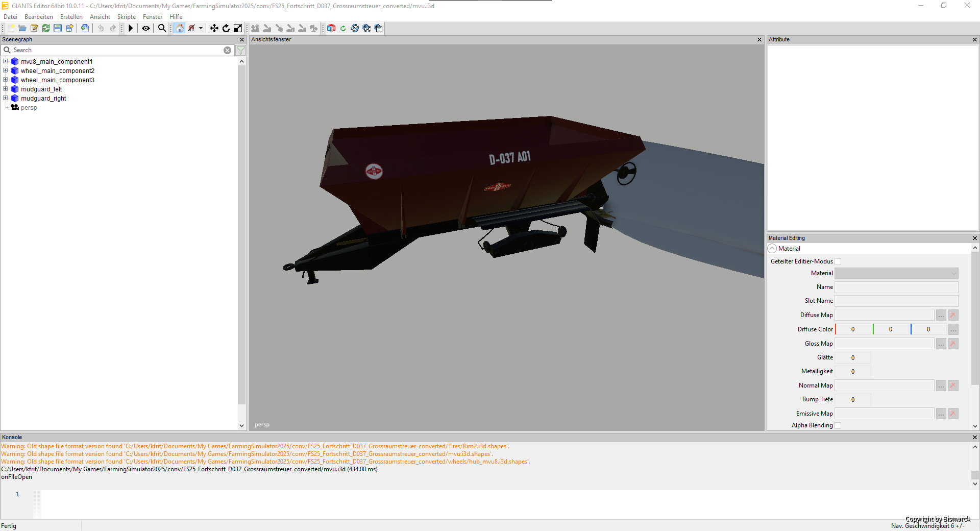
Task: Expand wheel_main_component2 node
Action: [x=6, y=70]
